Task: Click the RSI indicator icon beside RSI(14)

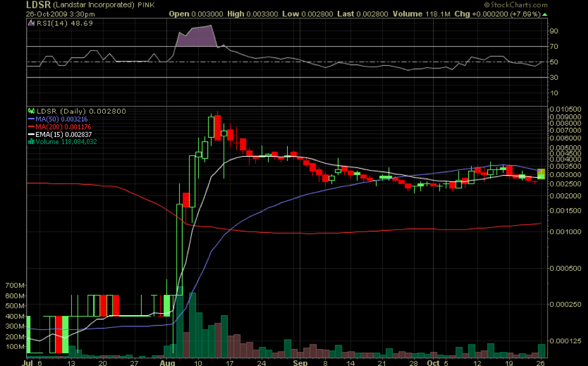Action: (32, 23)
